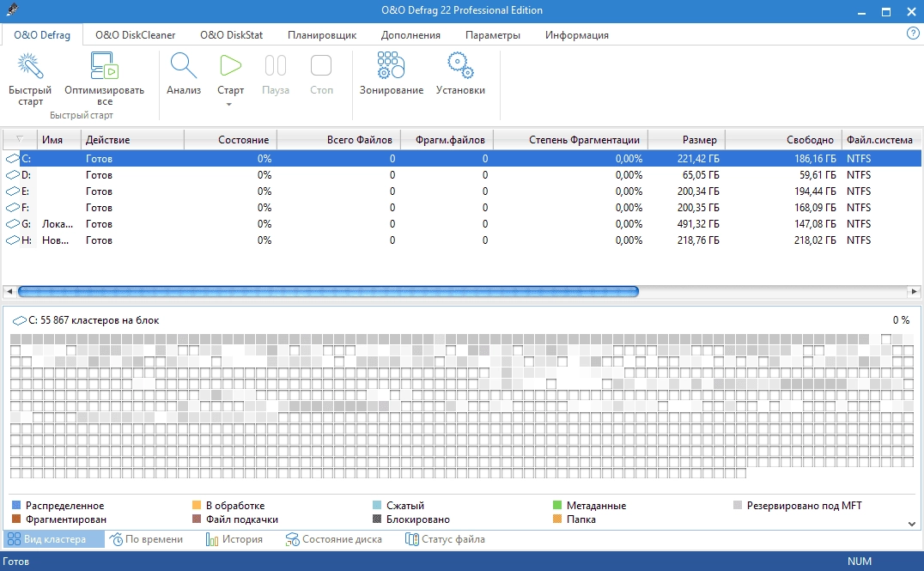The image size is (924, 571).
Task: Sort by Файл.система column header
Action: 881,140
